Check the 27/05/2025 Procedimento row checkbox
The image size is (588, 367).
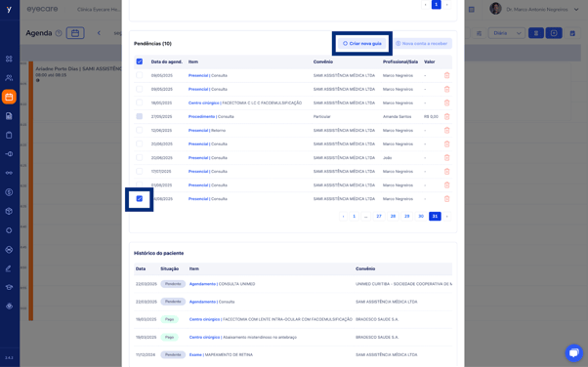pyautogui.click(x=140, y=116)
